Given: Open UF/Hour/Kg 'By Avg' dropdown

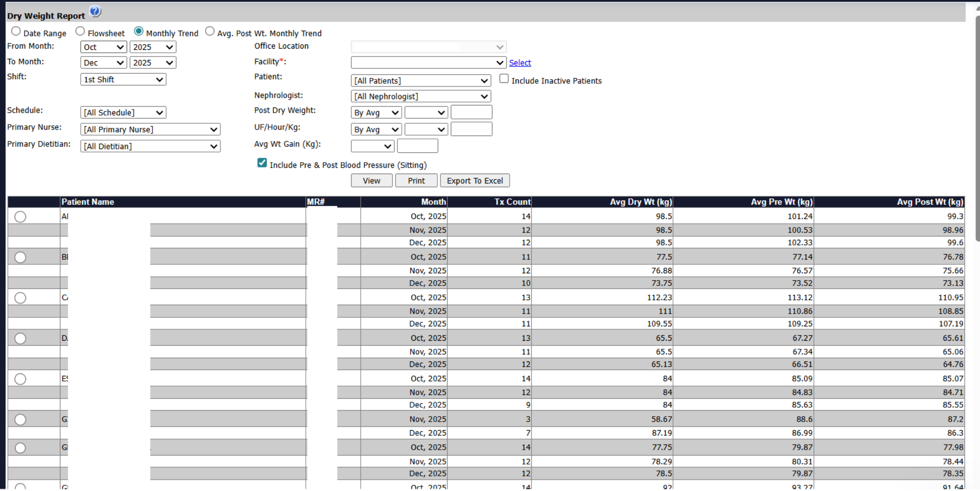Looking at the screenshot, I should (x=376, y=129).
